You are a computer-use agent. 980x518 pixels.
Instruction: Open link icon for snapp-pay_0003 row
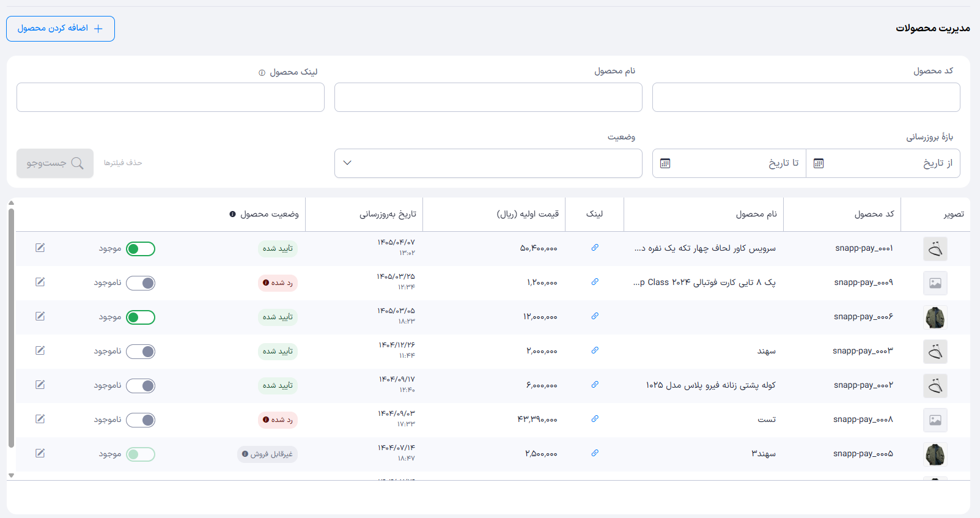(x=595, y=350)
